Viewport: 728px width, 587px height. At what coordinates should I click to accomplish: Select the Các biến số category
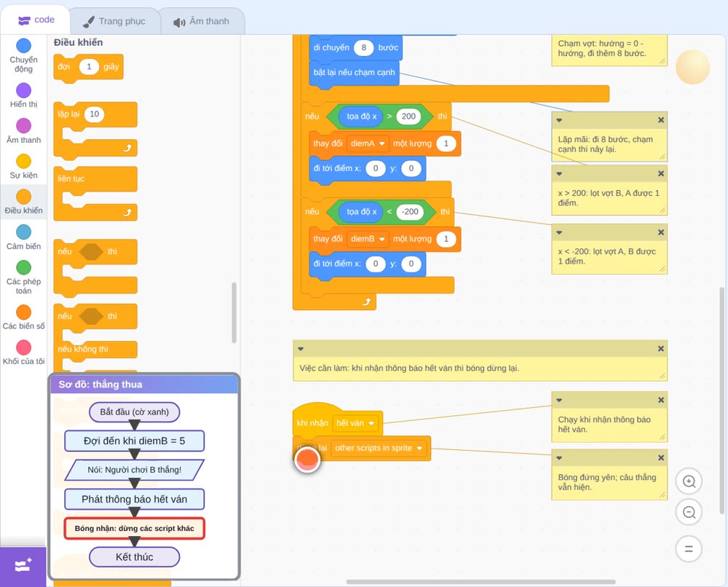pyautogui.click(x=24, y=318)
